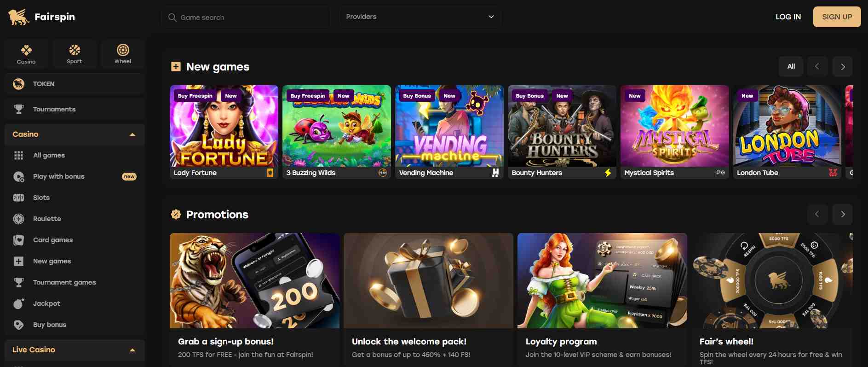Open the Providers dropdown

(x=420, y=17)
